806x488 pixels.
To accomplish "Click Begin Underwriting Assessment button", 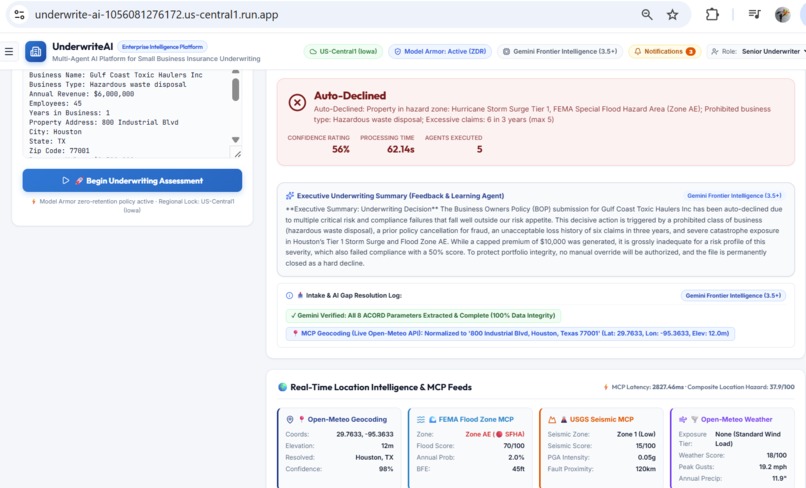I will [132, 180].
